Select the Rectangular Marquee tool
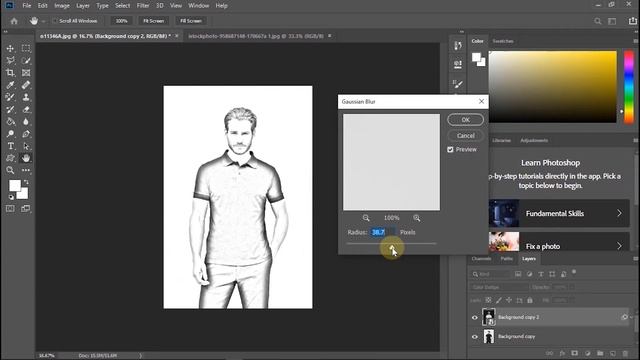Image resolution: width=640 pixels, height=360 pixels. 26,48
